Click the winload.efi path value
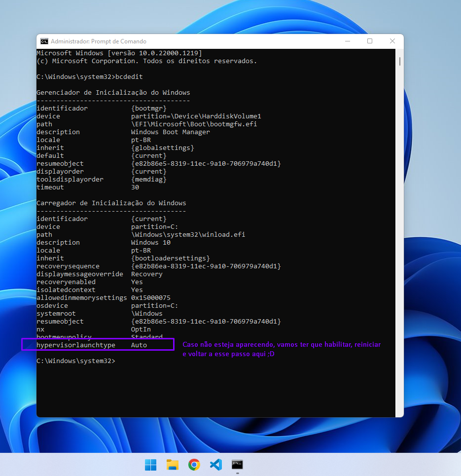 coord(188,235)
